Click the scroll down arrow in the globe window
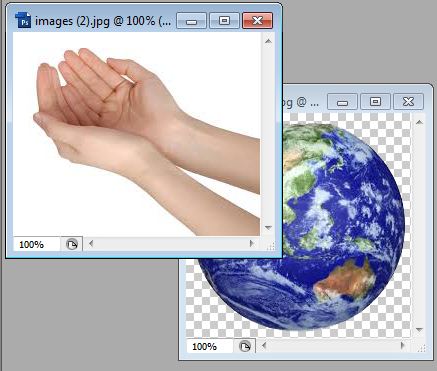 [x=419, y=330]
